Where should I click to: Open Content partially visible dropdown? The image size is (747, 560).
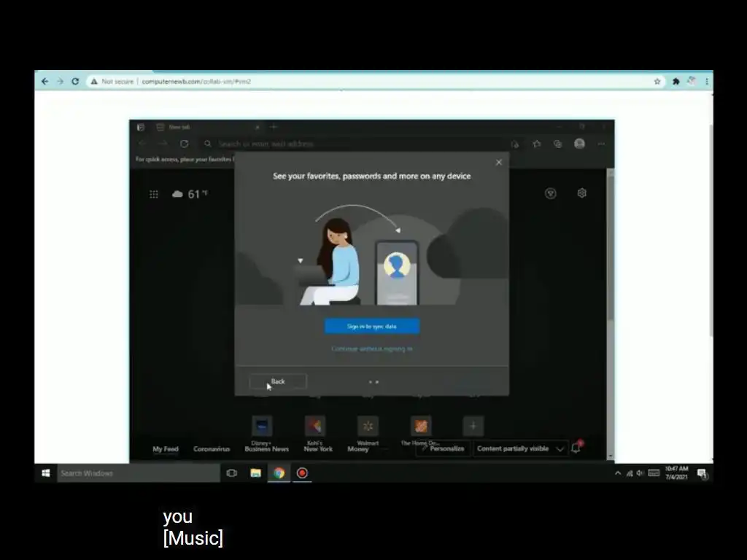(520, 448)
